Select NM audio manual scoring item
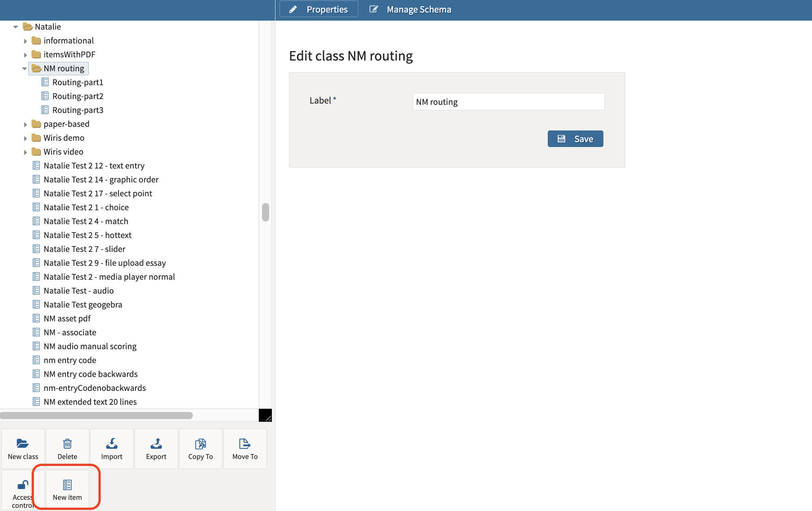 point(90,346)
